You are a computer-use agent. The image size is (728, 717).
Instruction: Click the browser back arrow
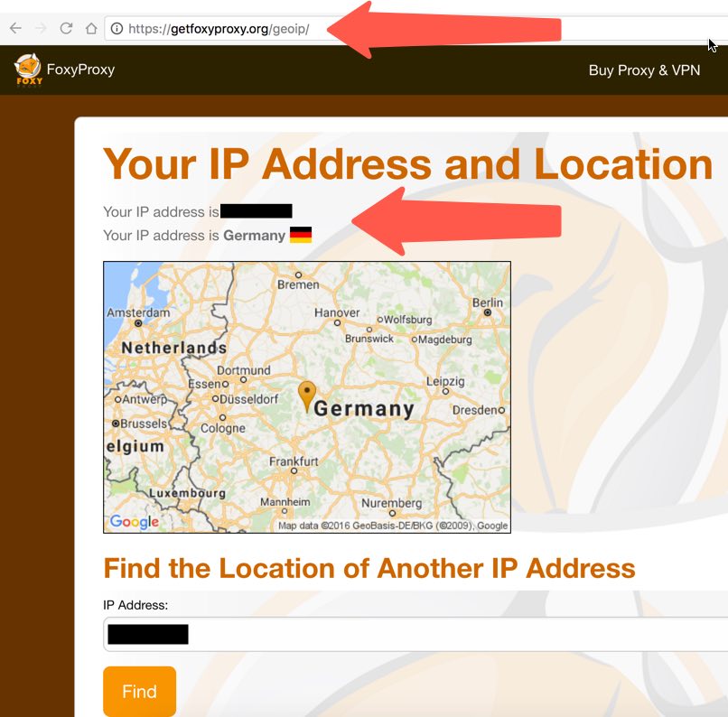click(x=15, y=28)
